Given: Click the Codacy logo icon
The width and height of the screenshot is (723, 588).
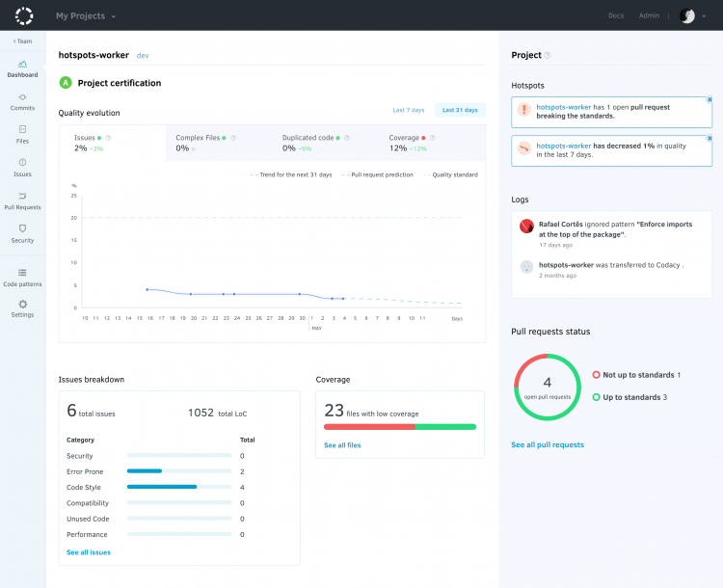Looking at the screenshot, I should (x=24, y=15).
